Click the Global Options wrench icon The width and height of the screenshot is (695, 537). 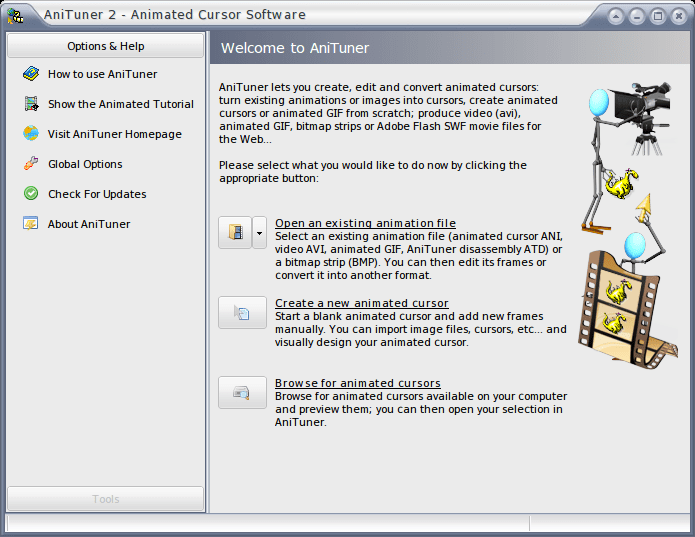(31, 163)
